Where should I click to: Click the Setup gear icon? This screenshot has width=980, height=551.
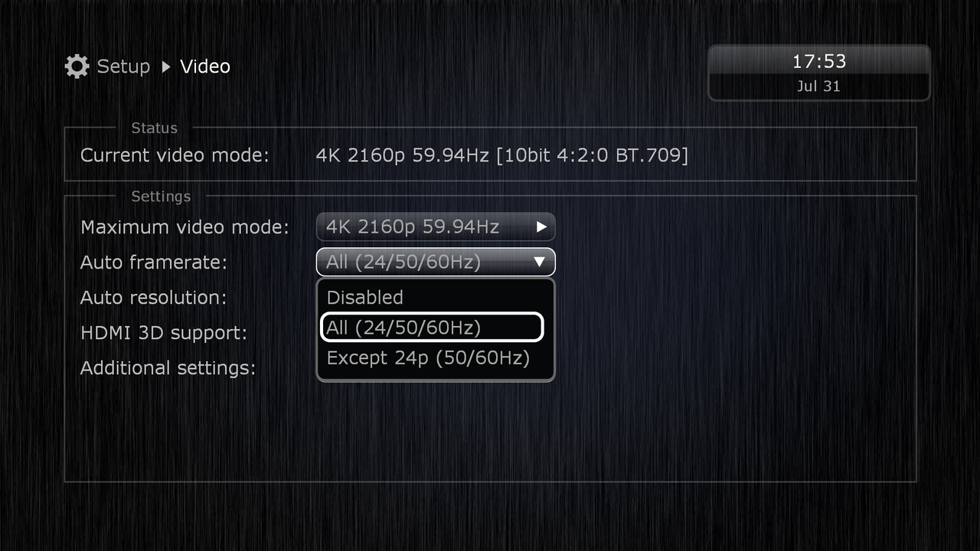click(x=77, y=67)
